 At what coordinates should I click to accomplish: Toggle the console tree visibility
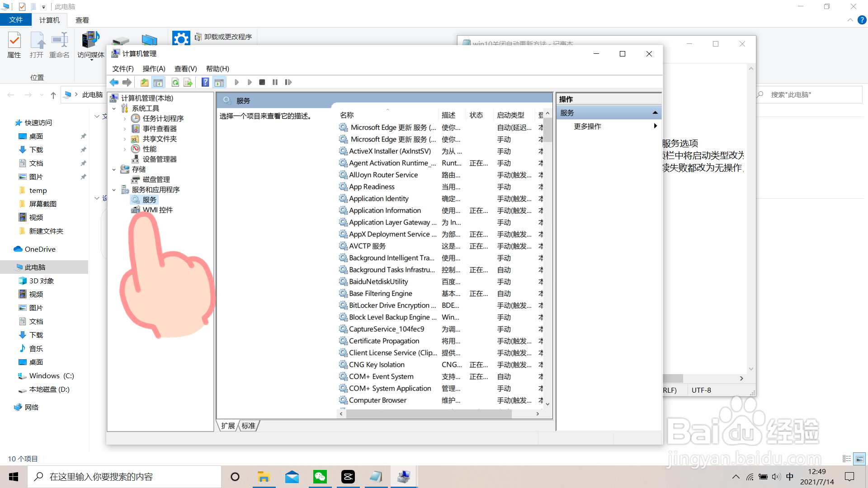[158, 82]
